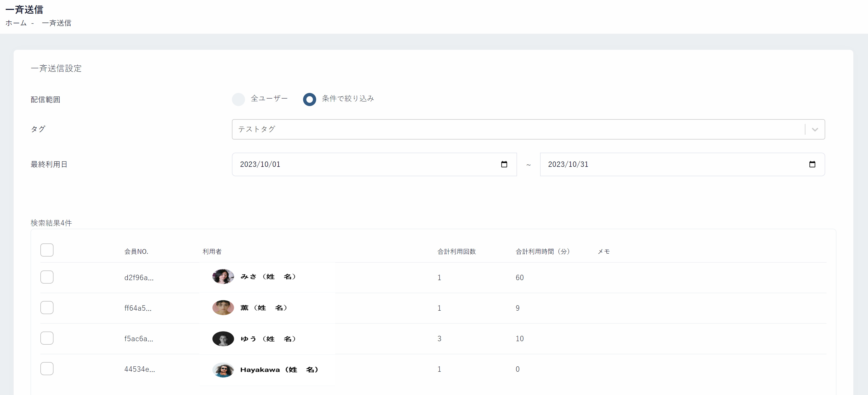The width and height of the screenshot is (868, 395).
Task: Click 薫's profile avatar
Action: [x=223, y=308]
